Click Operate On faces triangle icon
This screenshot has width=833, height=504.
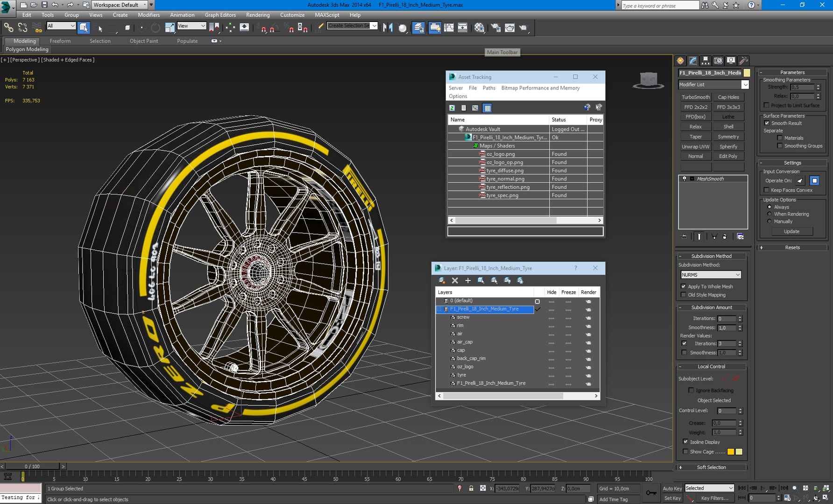tap(800, 181)
